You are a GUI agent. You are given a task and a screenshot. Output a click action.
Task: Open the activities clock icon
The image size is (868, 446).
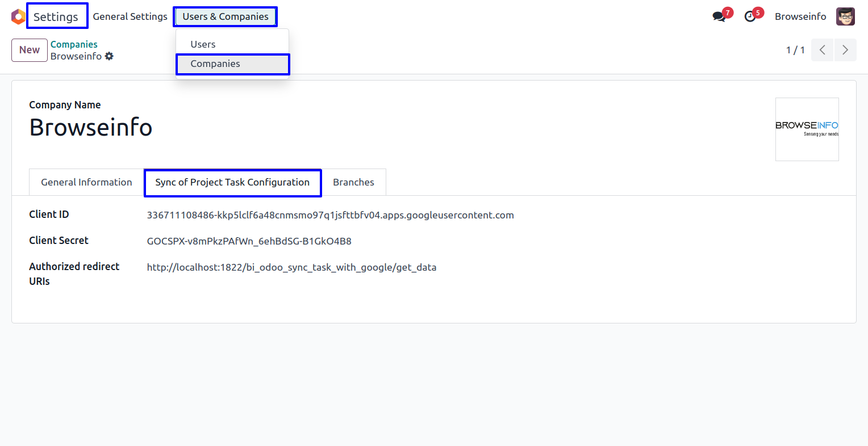751,16
